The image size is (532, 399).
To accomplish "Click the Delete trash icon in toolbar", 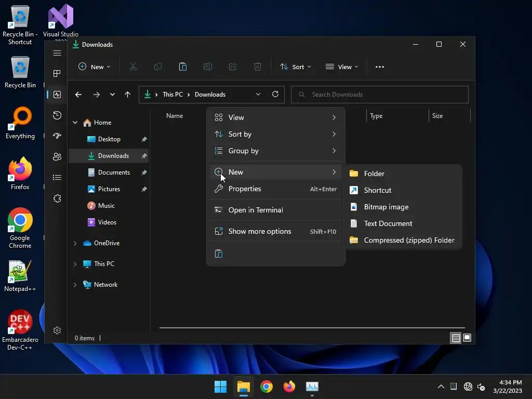I will (x=258, y=67).
